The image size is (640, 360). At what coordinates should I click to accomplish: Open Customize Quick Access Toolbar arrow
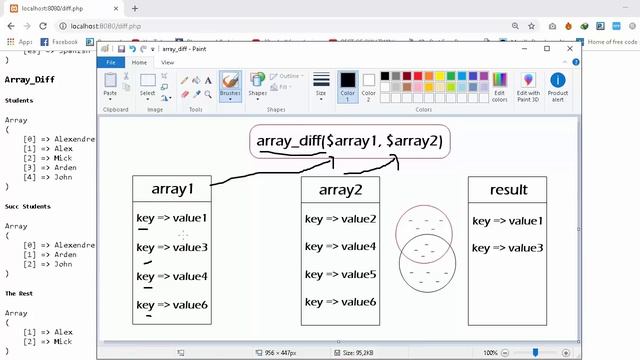pos(153,49)
